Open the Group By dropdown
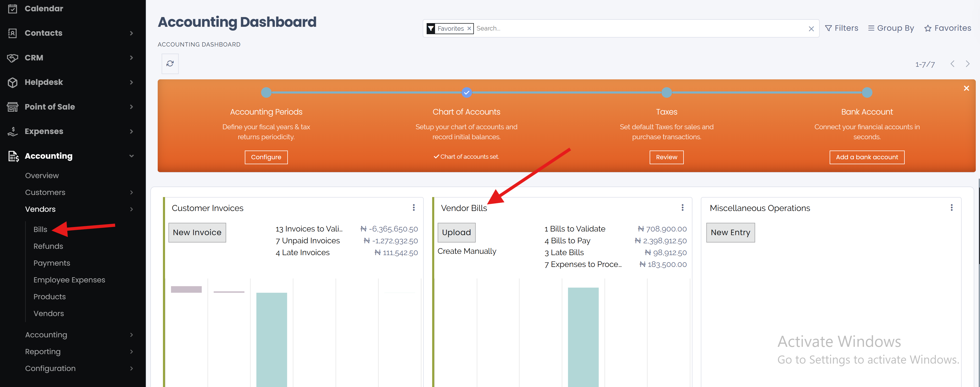Screen dimensions: 980x387 (x=891, y=28)
